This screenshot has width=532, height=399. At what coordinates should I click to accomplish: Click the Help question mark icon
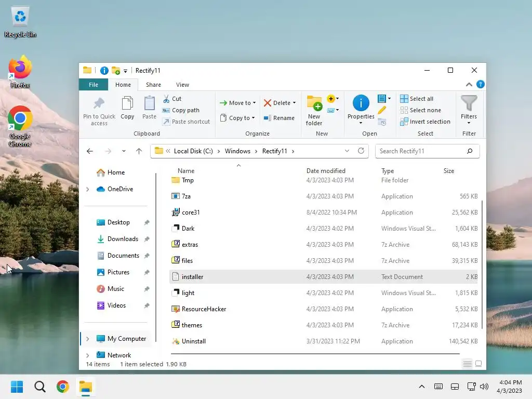[x=481, y=84]
